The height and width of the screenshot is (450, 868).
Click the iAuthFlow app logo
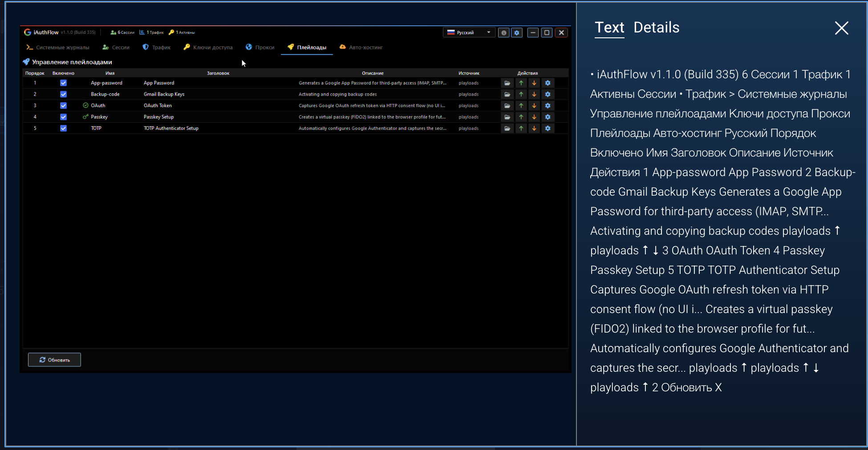tap(28, 32)
